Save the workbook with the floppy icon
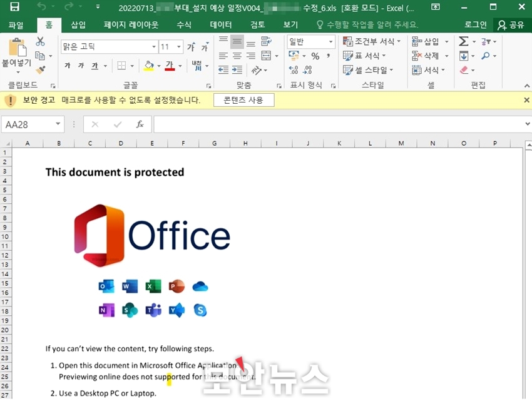The height and width of the screenshot is (404, 532). [x=14, y=7]
